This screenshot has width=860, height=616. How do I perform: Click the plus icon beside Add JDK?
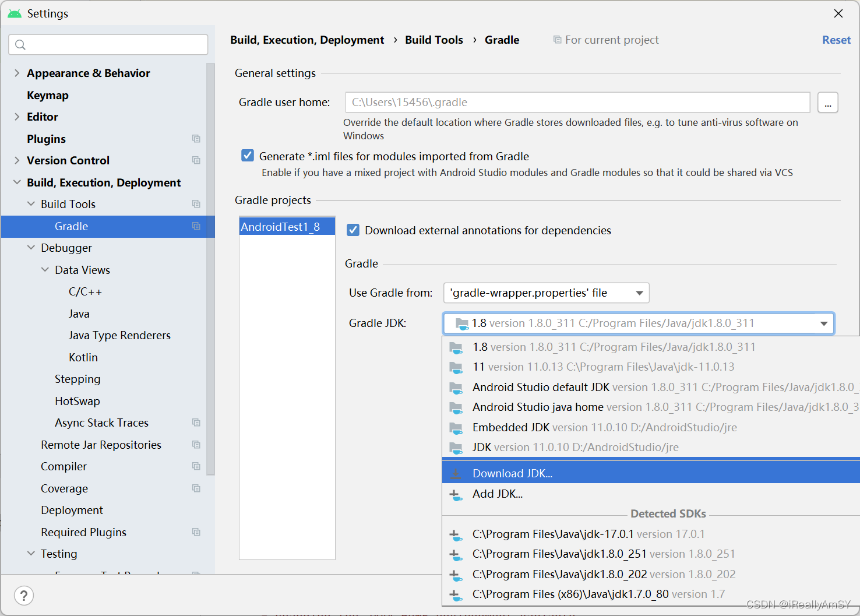coord(456,494)
